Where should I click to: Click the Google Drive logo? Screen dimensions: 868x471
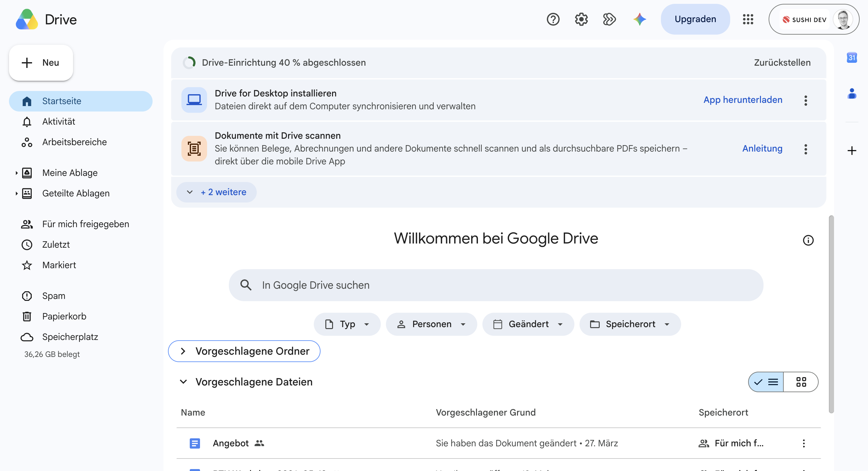27,19
